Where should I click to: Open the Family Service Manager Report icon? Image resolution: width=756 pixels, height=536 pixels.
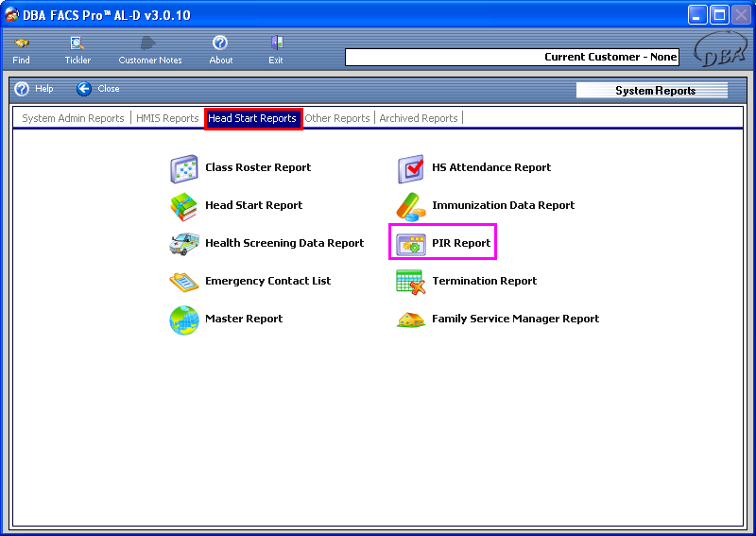pyautogui.click(x=410, y=320)
